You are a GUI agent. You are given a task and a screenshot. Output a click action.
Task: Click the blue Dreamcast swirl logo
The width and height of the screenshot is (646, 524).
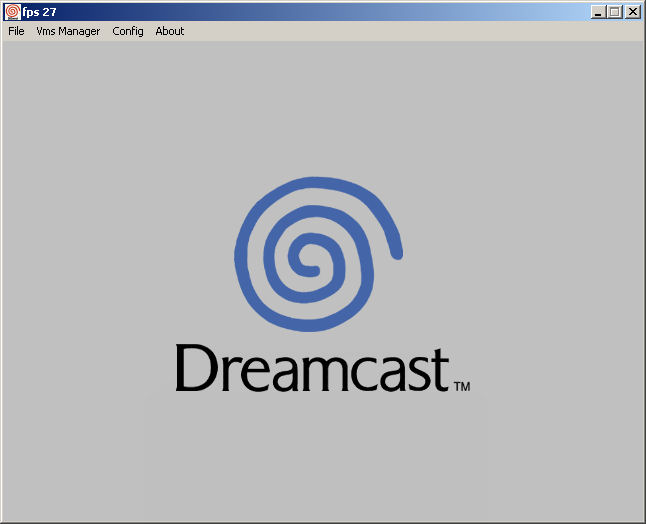point(318,254)
